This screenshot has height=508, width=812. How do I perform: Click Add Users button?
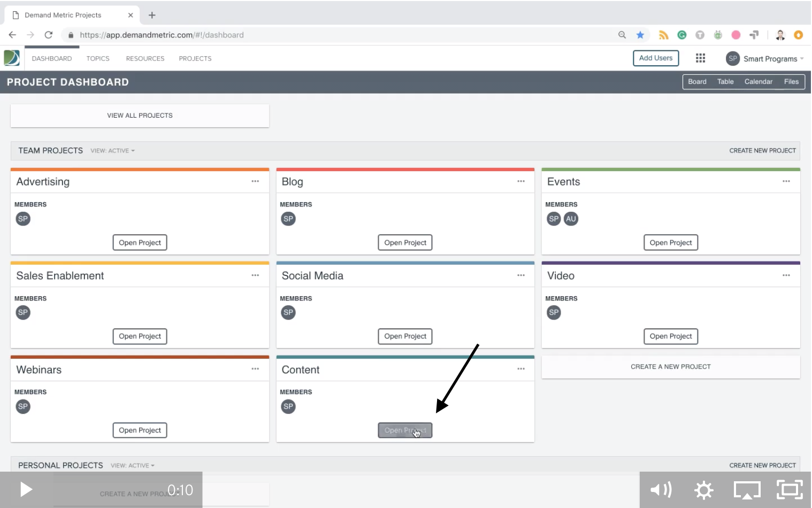656,58
